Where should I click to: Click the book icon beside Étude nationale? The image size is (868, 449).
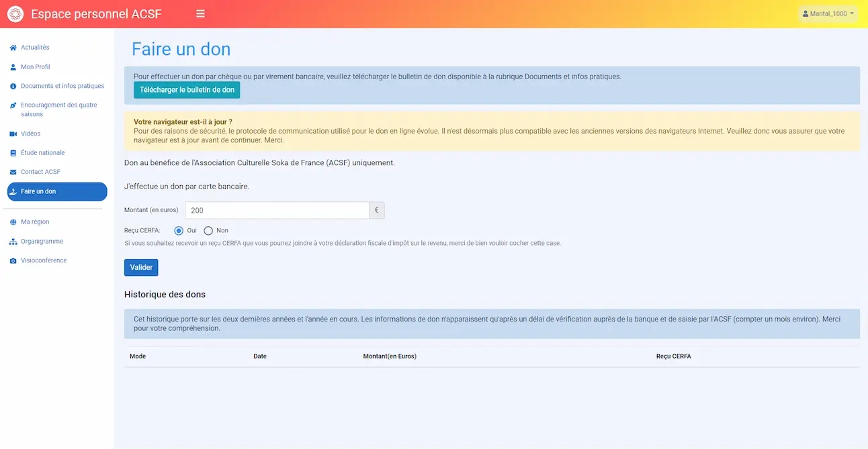click(13, 153)
